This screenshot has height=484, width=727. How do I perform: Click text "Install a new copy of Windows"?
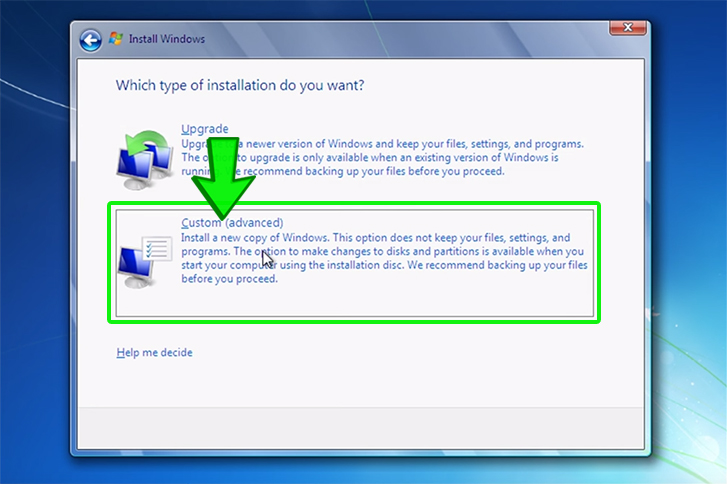click(x=255, y=238)
